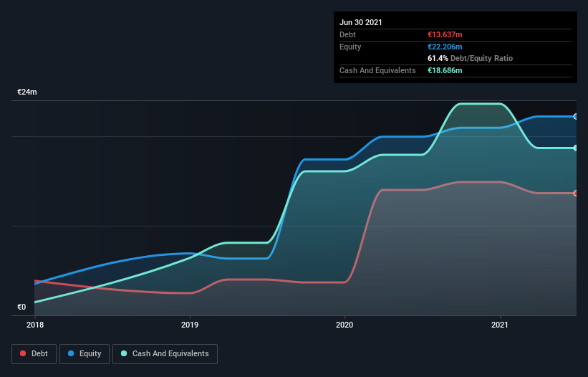
Task: Click the €22.206m equity value
Action: tap(445, 47)
